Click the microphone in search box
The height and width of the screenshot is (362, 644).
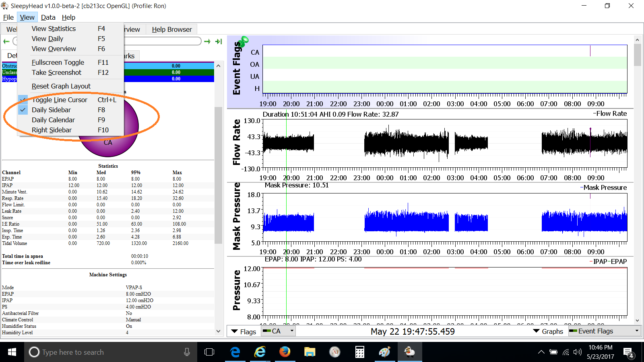(x=187, y=352)
